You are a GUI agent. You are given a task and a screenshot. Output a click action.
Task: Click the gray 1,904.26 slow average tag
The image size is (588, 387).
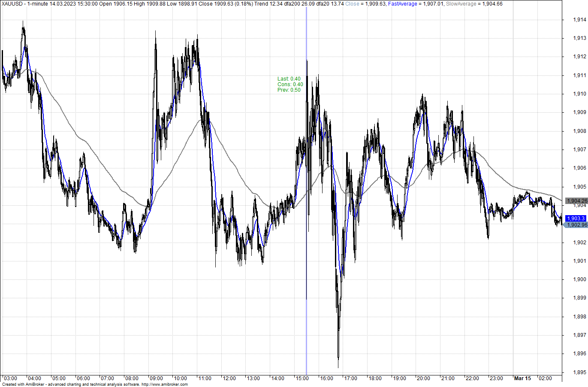point(577,201)
